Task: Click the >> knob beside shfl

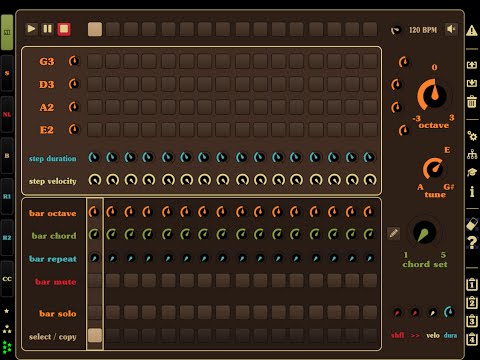Action: click(x=415, y=313)
